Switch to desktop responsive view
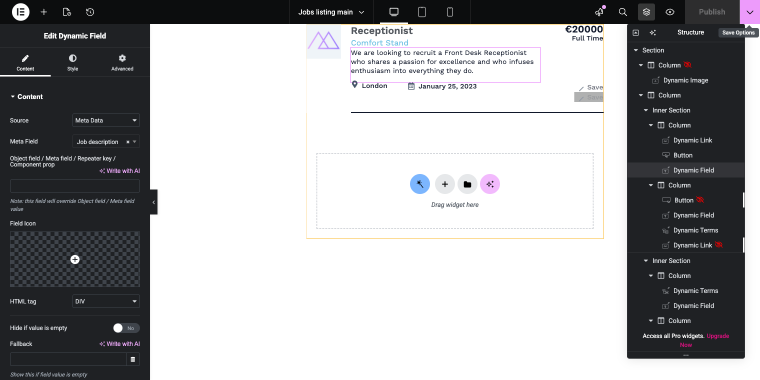 click(394, 12)
